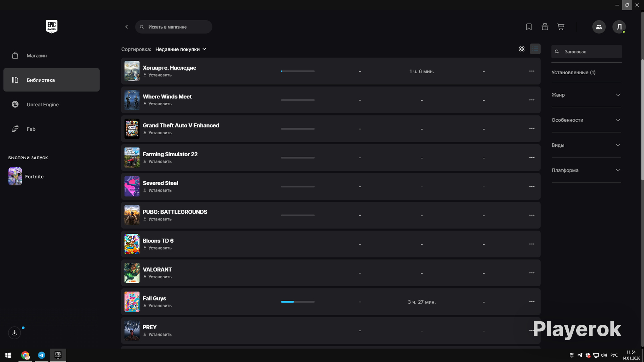Open more options for Хогвартс. Наследие
The width and height of the screenshot is (644, 362).
[532, 71]
